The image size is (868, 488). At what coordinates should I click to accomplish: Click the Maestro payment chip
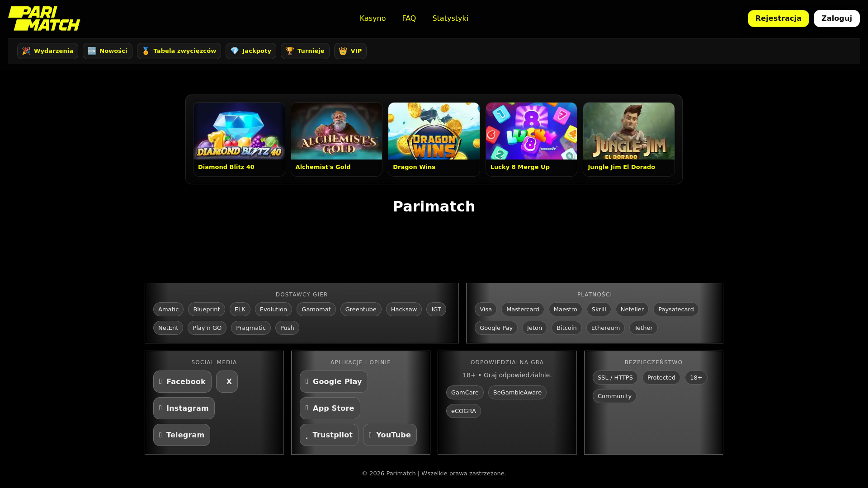(565, 310)
